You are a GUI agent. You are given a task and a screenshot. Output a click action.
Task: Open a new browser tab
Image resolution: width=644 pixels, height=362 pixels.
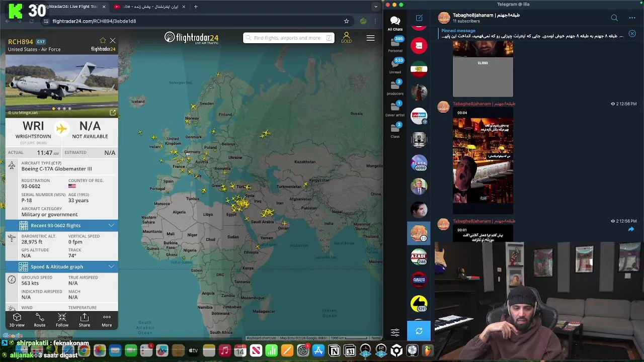(x=196, y=7)
